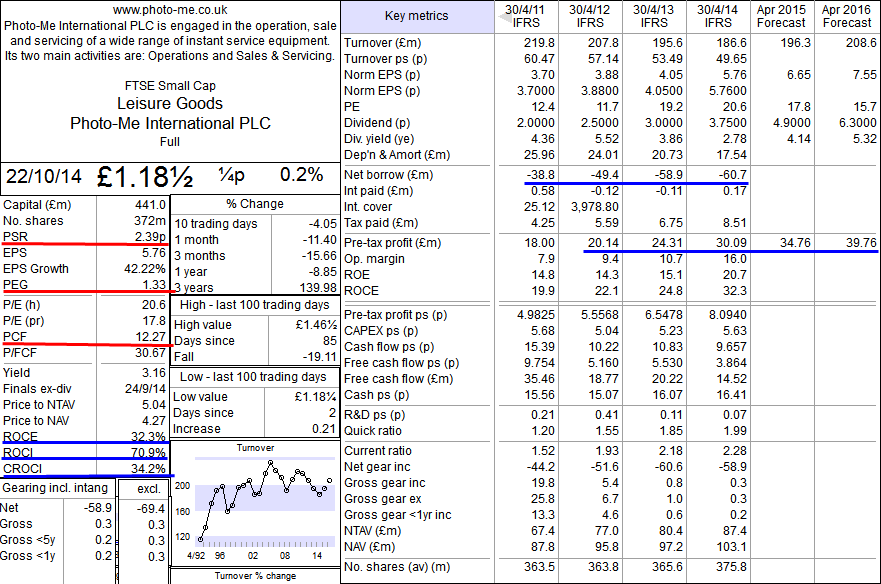Select the Key metrics header cell
This screenshot has height=584, width=881.
(x=415, y=15)
